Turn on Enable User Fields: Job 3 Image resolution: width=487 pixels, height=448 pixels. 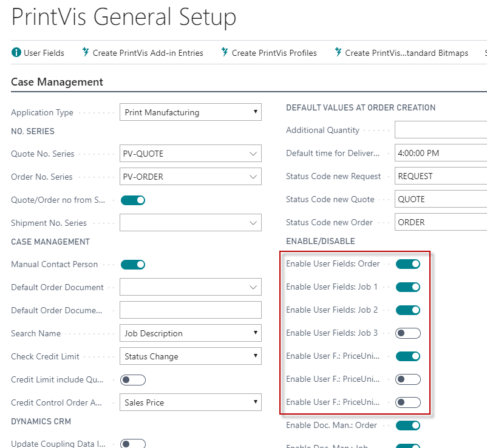tap(408, 333)
